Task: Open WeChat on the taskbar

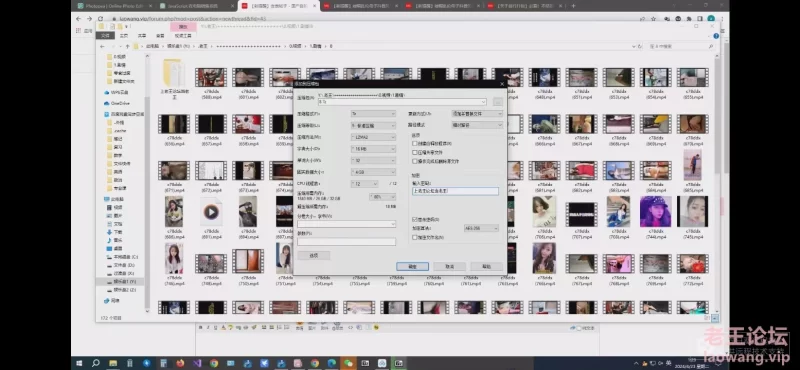Action: [348, 363]
